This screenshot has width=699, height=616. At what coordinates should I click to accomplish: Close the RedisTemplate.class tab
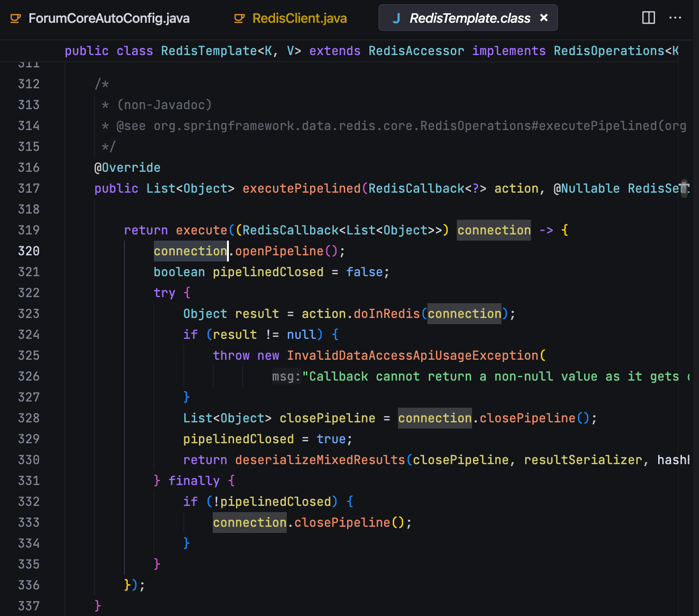tap(543, 18)
